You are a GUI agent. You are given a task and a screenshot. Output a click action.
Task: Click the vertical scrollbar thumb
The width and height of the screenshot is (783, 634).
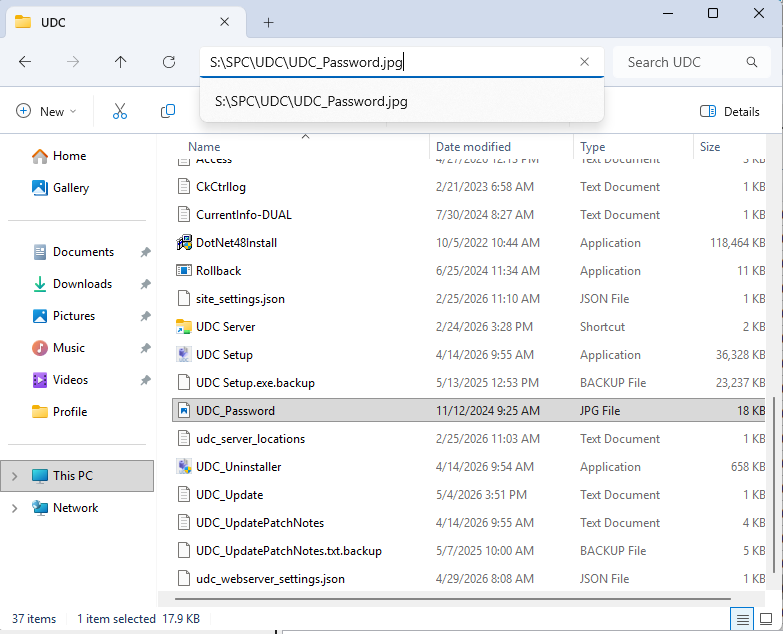tap(774, 484)
